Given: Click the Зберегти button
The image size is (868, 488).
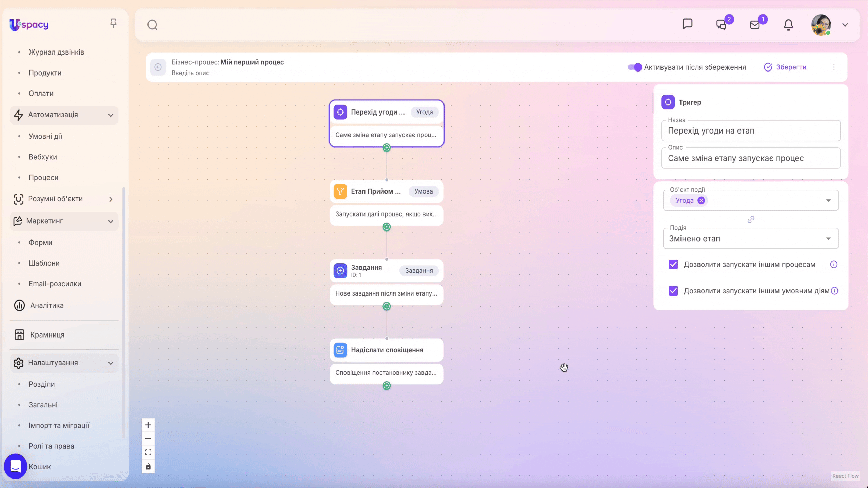Looking at the screenshot, I should (785, 67).
